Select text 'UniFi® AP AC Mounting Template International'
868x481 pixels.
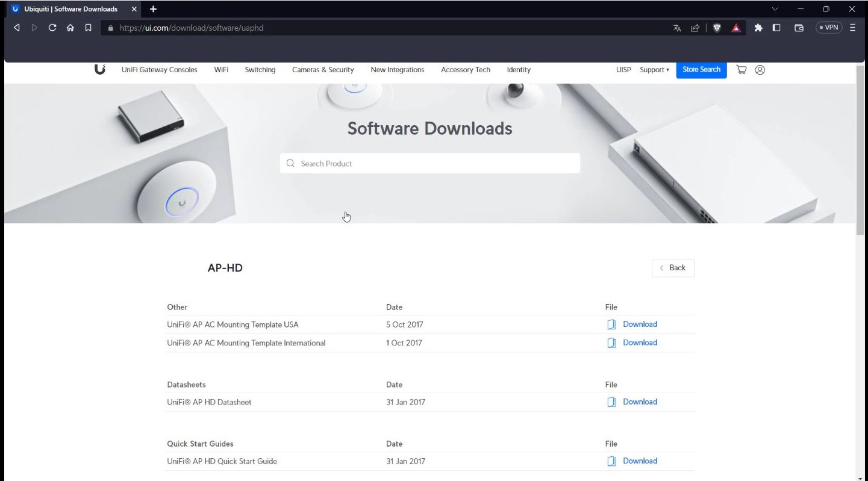tap(246, 343)
